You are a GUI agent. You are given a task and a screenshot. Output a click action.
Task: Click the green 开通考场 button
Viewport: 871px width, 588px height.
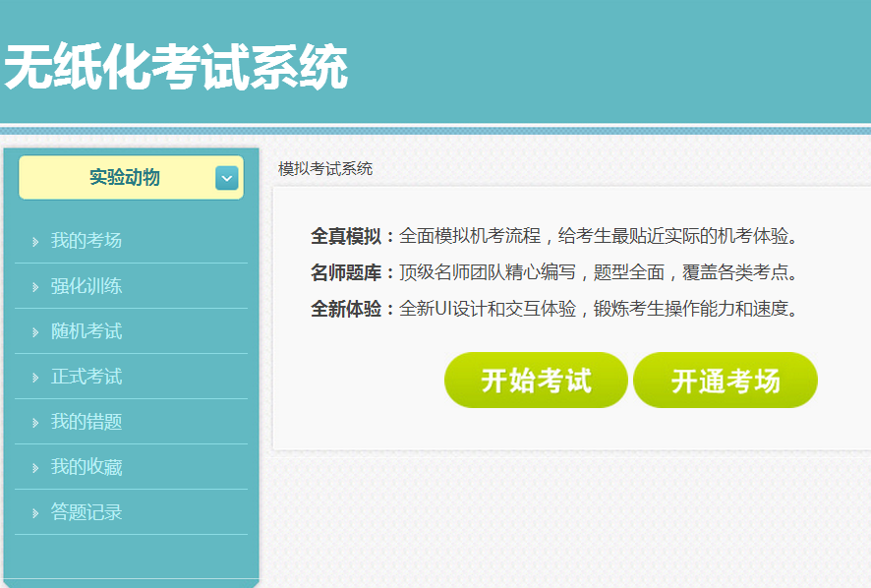726,381
